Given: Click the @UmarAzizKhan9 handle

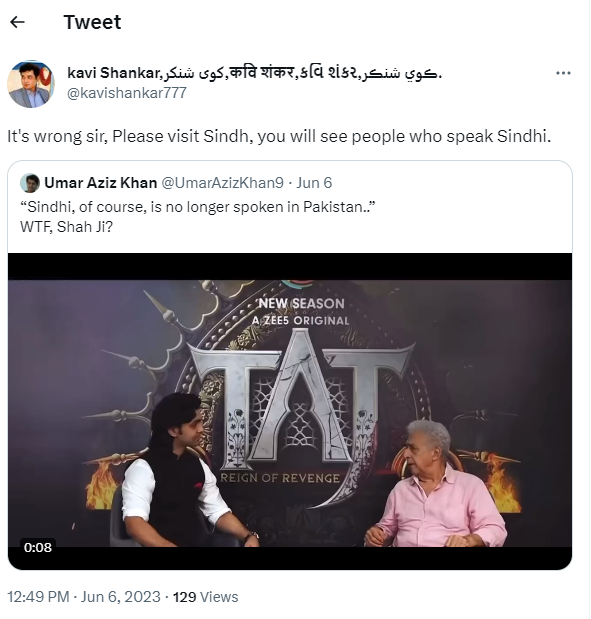Looking at the screenshot, I should tap(223, 183).
